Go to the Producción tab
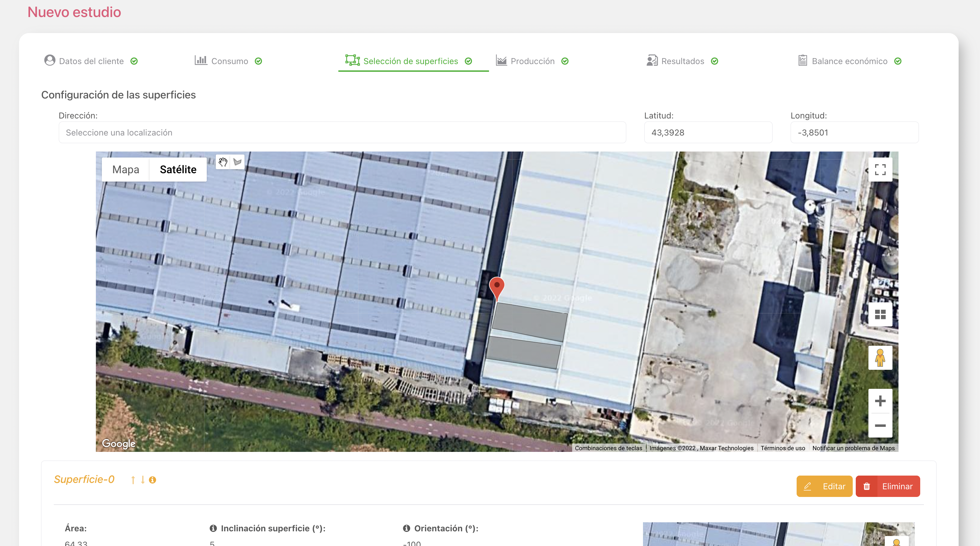This screenshot has height=546, width=980. pos(532,61)
